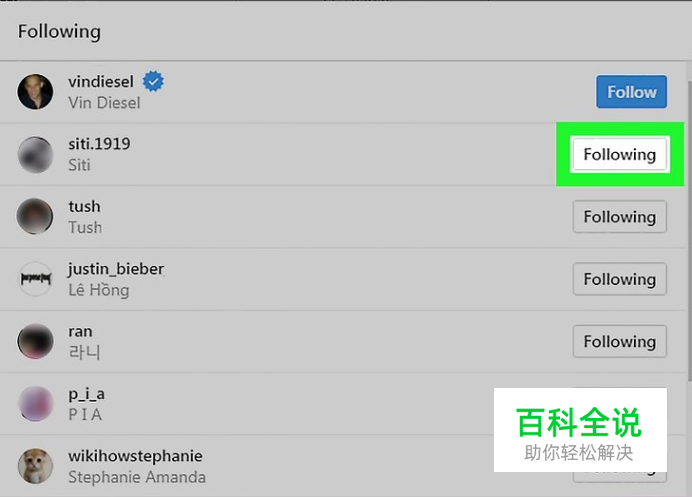Click Vin Diesel's profile picture
Viewport: 692px width, 497px height.
[x=35, y=92]
